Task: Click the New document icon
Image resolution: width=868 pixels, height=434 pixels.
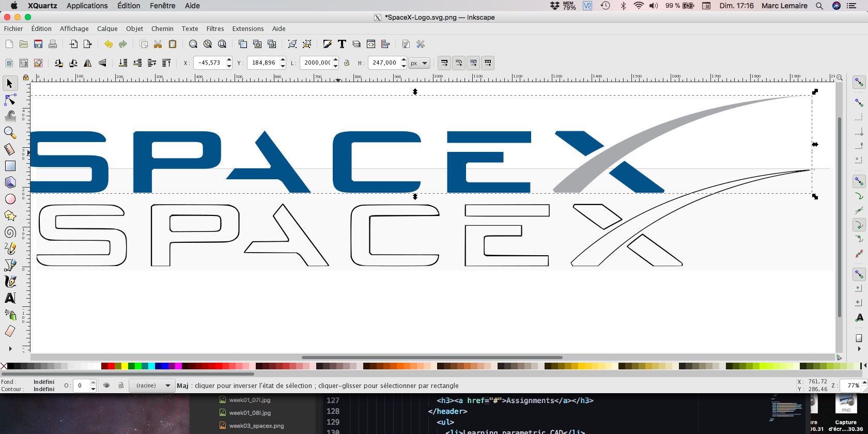Action: click(x=9, y=44)
